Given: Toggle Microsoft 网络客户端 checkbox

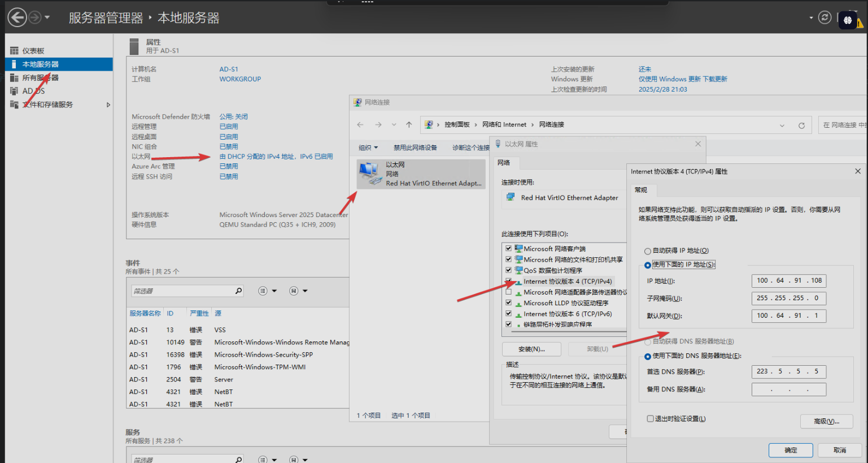Looking at the screenshot, I should (508, 249).
